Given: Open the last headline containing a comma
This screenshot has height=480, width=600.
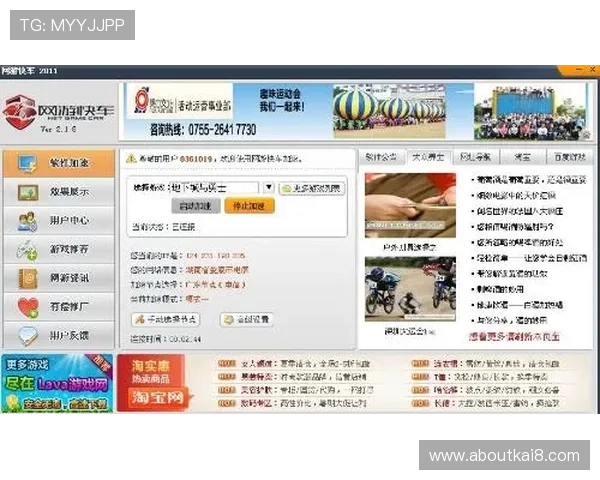Looking at the screenshot, I should point(512,320).
